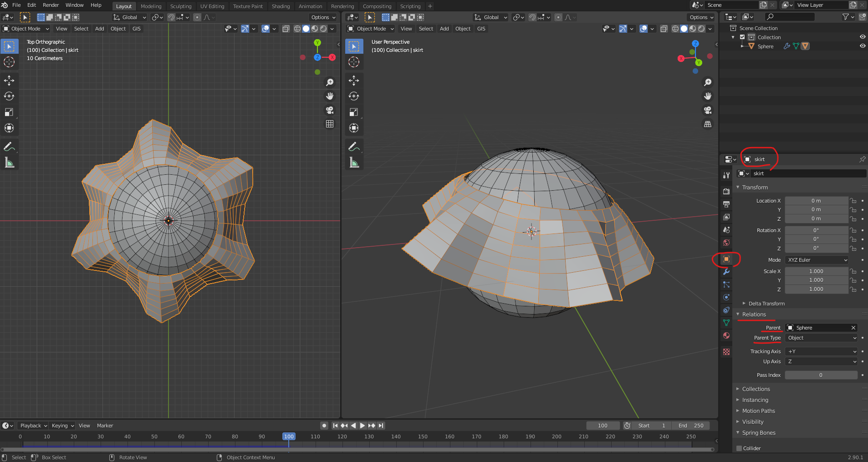Image resolution: width=868 pixels, height=462 pixels.
Task: Toggle camera view in right viewport
Action: [708, 110]
